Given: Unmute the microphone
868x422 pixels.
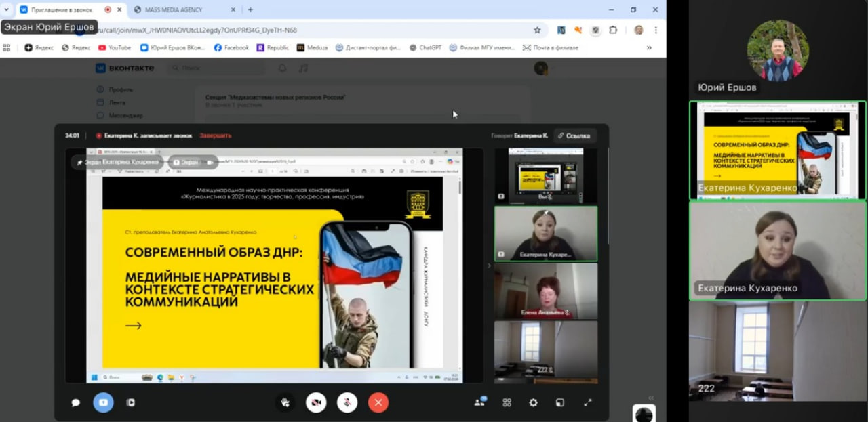Looking at the screenshot, I should [x=347, y=402].
